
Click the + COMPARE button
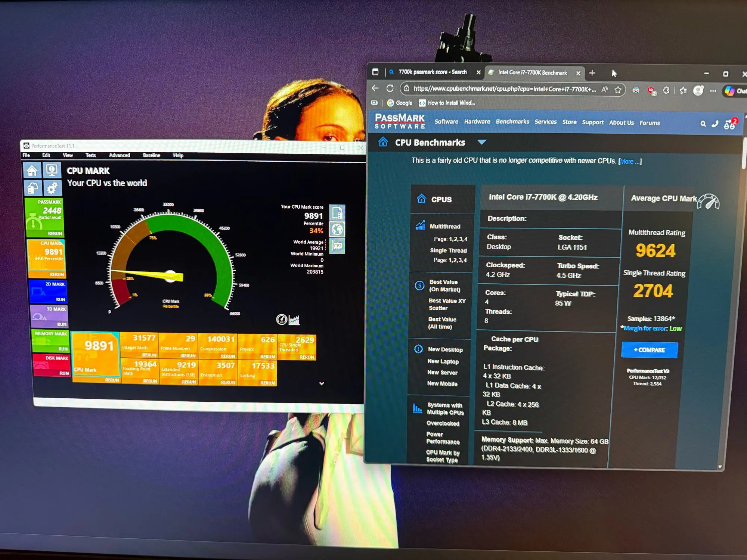coord(649,350)
